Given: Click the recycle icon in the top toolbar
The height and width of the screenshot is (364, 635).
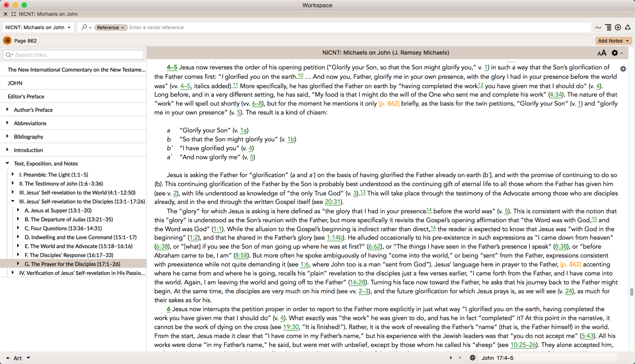Looking at the screenshot, I should coord(628,27).
